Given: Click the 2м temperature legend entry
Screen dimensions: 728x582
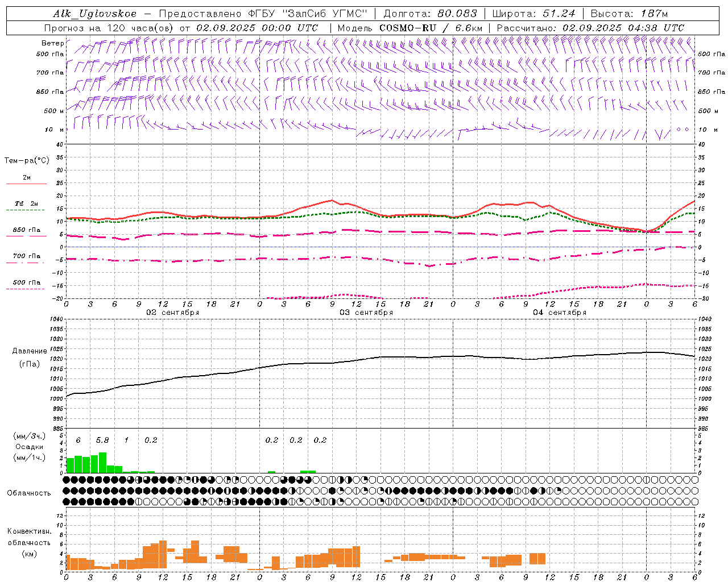Looking at the screenshot, I should [x=27, y=177].
